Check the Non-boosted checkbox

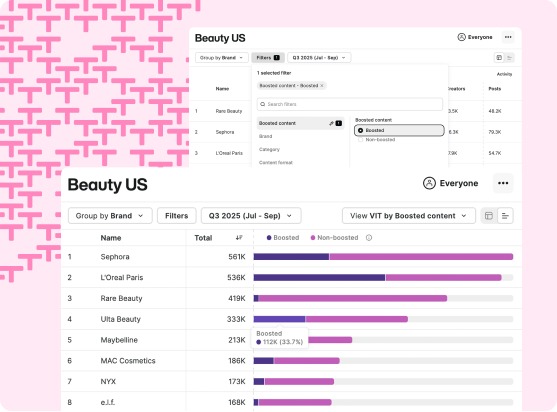click(360, 140)
